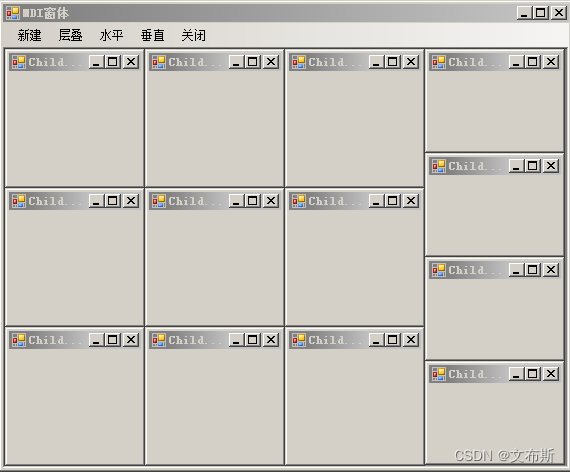Minimize the bottom Child window in first column
Viewport: 570px width, 472px height.
click(96, 340)
